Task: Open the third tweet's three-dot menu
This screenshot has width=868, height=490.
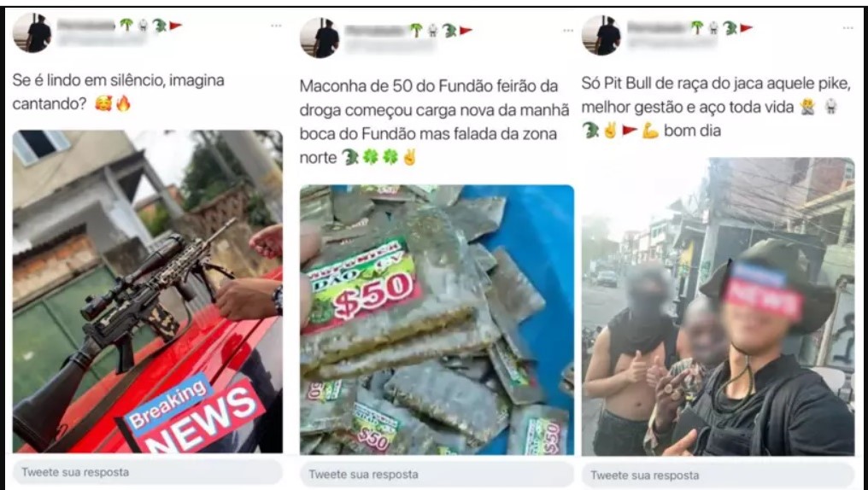Action: point(847,27)
